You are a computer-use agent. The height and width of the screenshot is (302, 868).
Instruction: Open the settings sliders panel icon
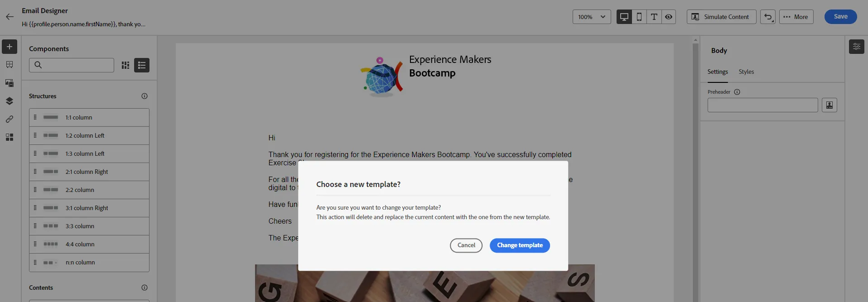pyautogui.click(x=857, y=47)
